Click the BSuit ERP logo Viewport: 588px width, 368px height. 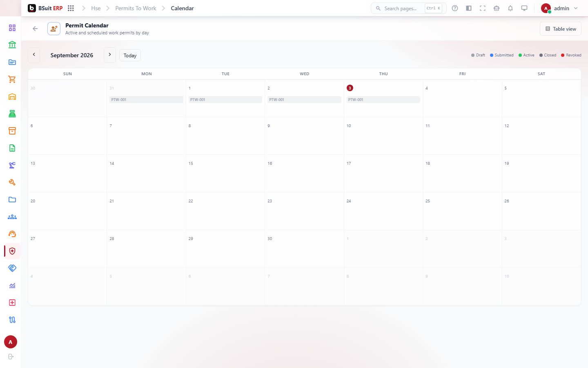coord(45,8)
